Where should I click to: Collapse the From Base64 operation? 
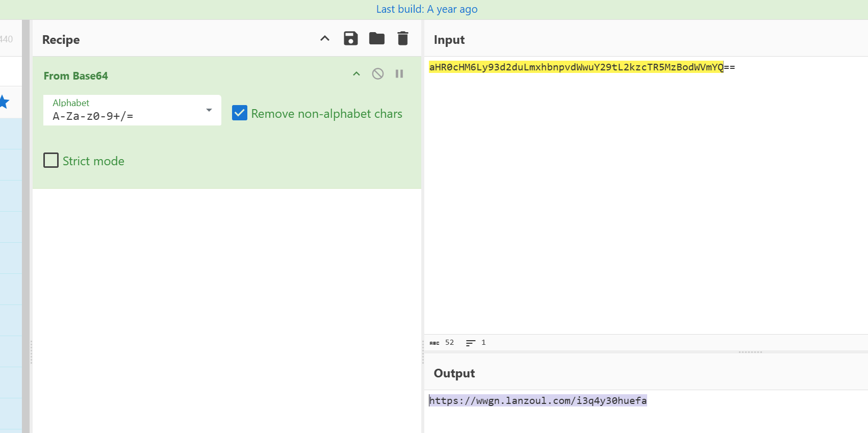[x=356, y=74]
